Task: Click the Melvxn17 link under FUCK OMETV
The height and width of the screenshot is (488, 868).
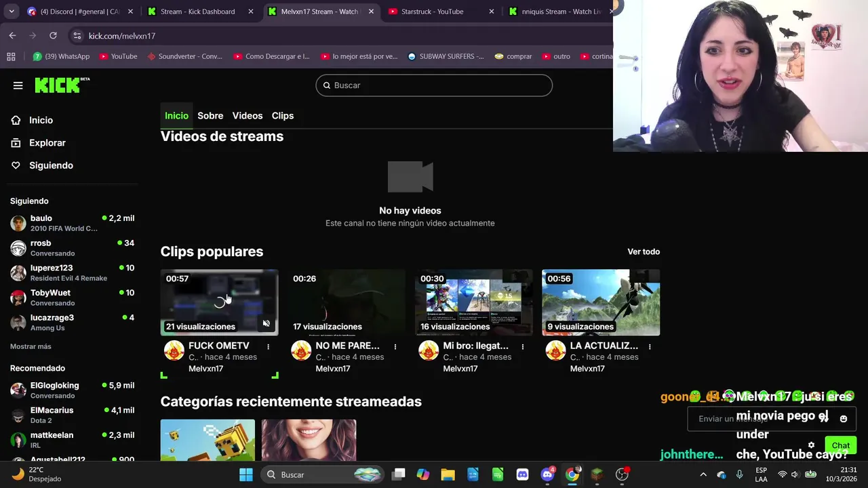Action: click(x=206, y=369)
